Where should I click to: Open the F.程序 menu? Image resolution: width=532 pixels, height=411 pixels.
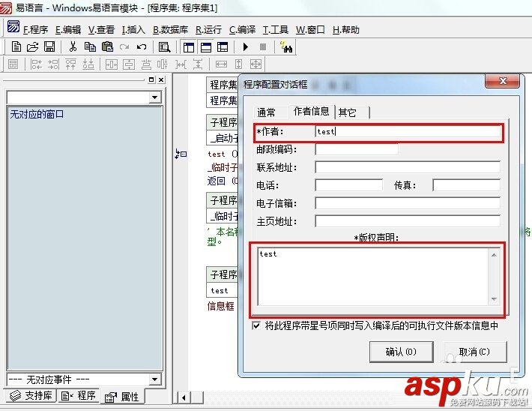35,30
